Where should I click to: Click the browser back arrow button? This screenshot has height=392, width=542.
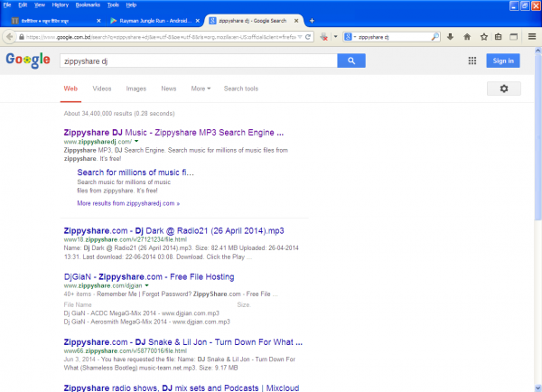click(x=9, y=37)
